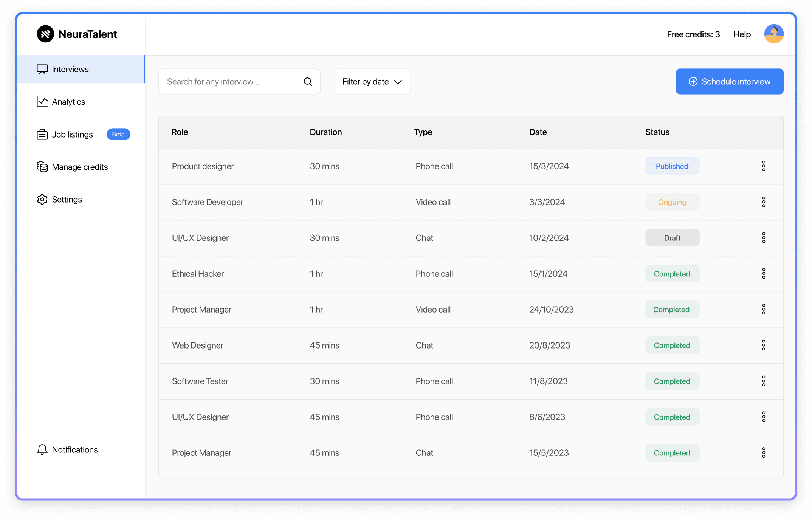Click the Beta badge next to Job listings

pos(118,134)
